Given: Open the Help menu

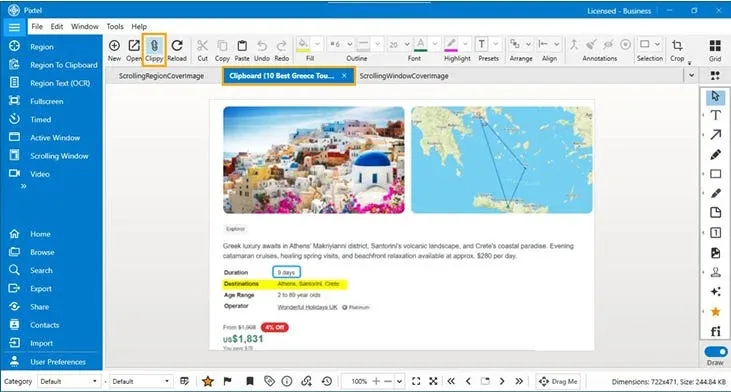Looking at the screenshot, I should (139, 27).
